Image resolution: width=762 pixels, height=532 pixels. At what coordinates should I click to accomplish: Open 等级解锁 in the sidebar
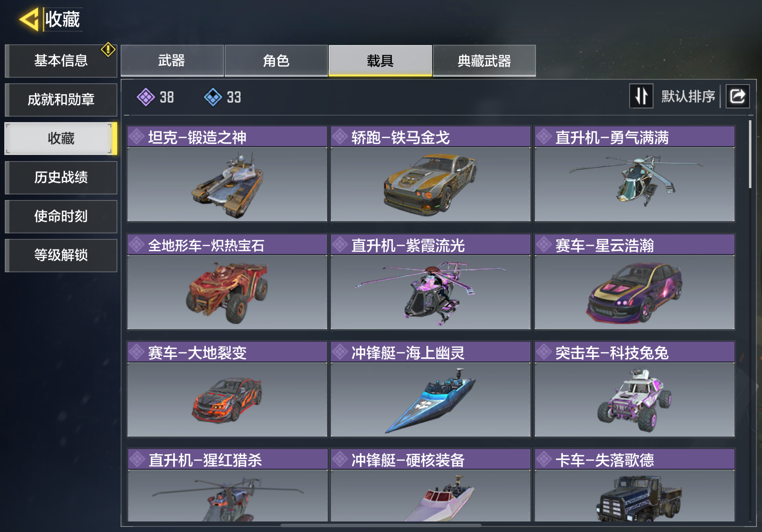click(x=61, y=255)
